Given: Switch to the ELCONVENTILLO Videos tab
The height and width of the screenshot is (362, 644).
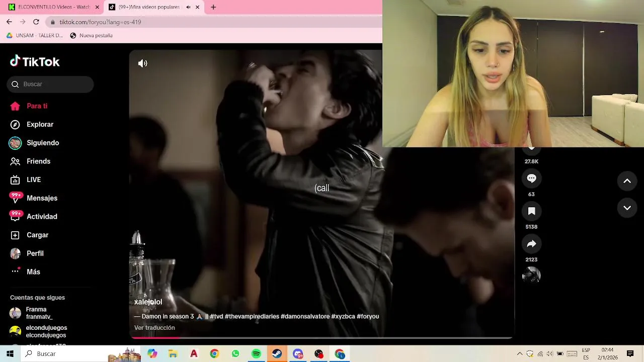Looking at the screenshot, I should click(52, 7).
